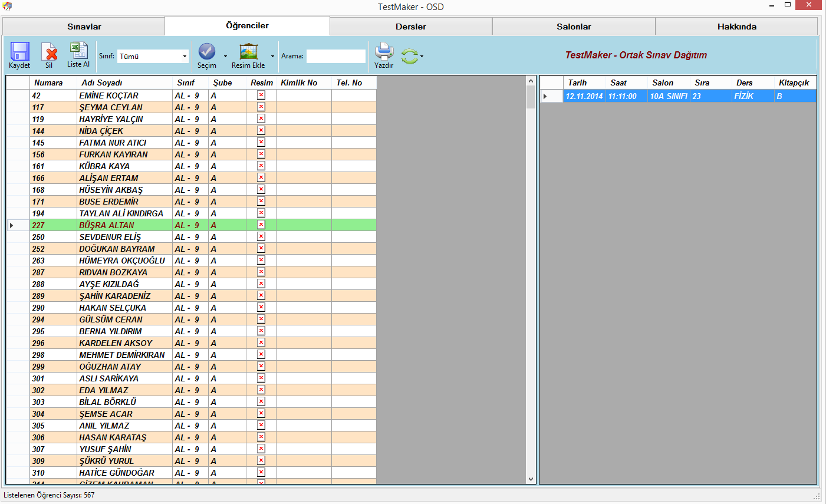Click the Arama search field
Viewport: 826px width, 504px height.
coord(335,56)
